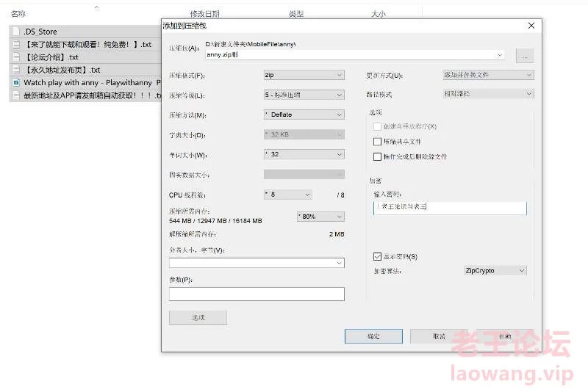Sort by the 名称 column header
This screenshot has width=588, height=392.
click(18, 14)
